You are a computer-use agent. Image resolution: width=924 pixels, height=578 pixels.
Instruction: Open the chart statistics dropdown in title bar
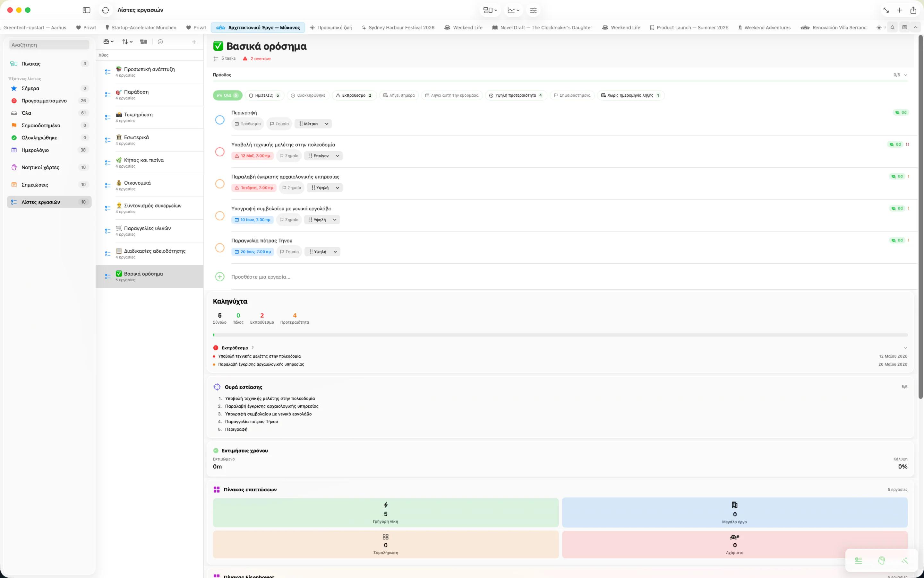(513, 10)
